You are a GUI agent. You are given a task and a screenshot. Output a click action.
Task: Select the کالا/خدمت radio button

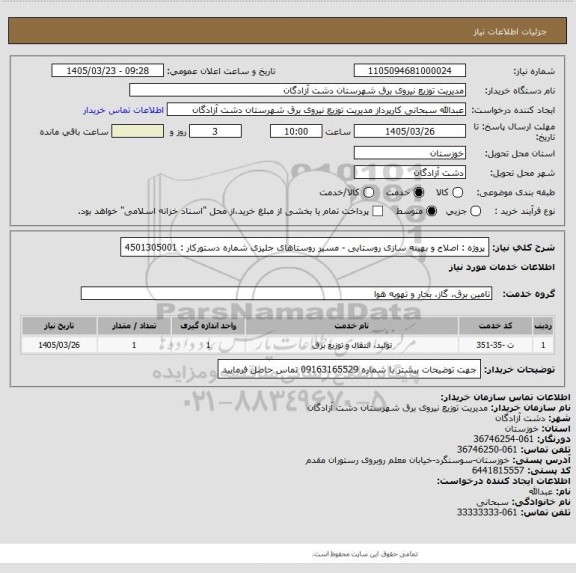point(368,192)
